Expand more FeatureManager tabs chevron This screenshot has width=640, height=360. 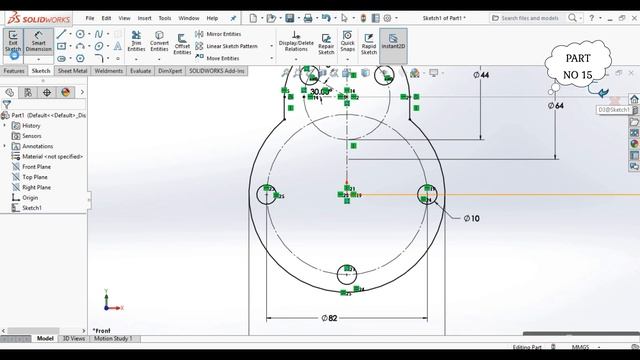[x=82, y=92]
